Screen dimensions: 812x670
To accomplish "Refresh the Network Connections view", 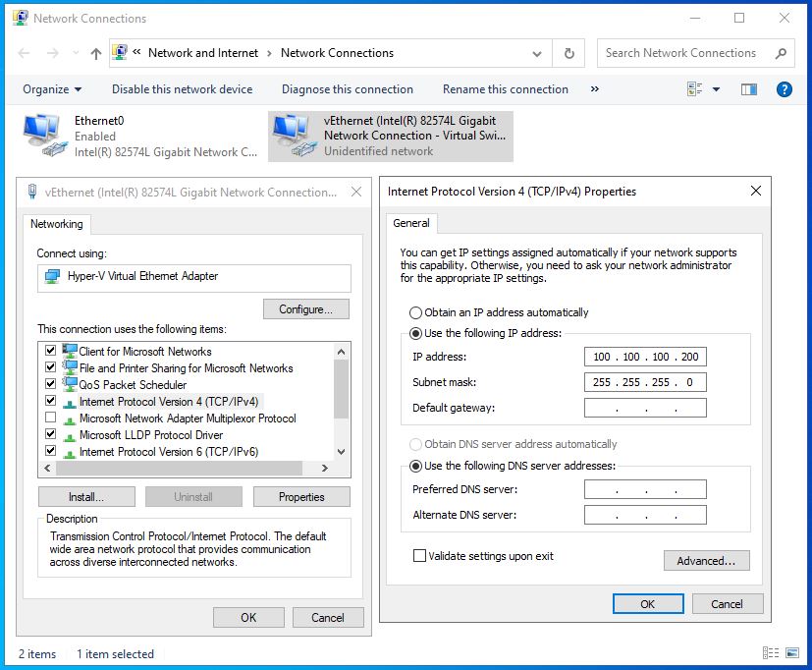I will [568, 53].
